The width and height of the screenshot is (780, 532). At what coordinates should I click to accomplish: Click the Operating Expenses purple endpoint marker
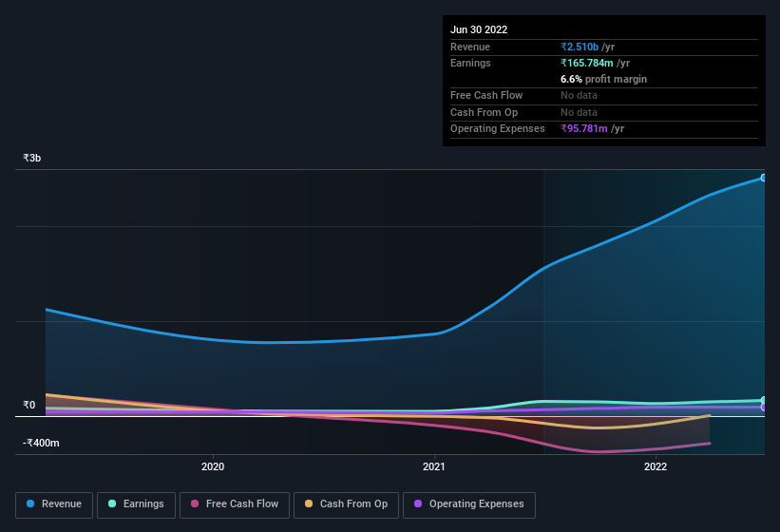click(764, 408)
